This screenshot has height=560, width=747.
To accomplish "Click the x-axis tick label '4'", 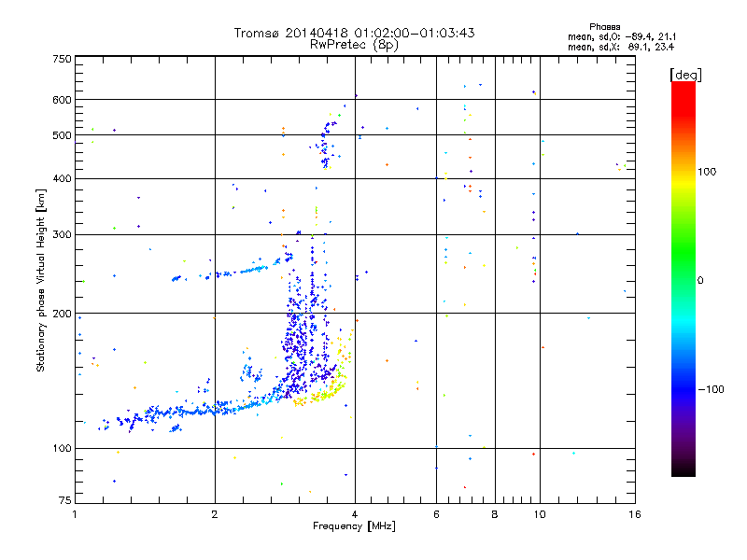I will click(355, 514).
